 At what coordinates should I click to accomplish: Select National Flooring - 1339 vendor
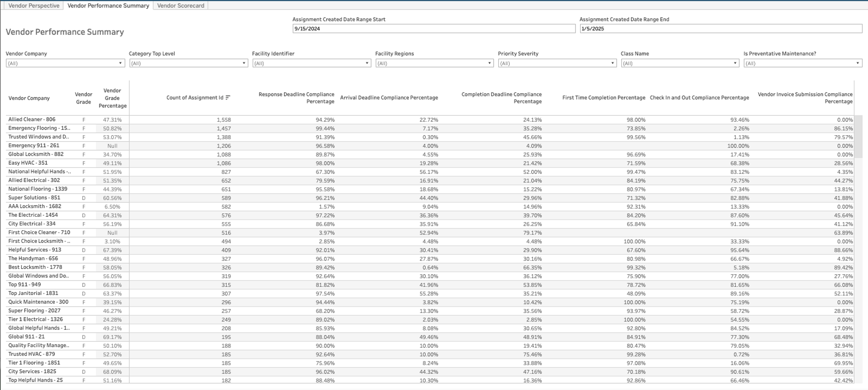pyautogui.click(x=38, y=189)
